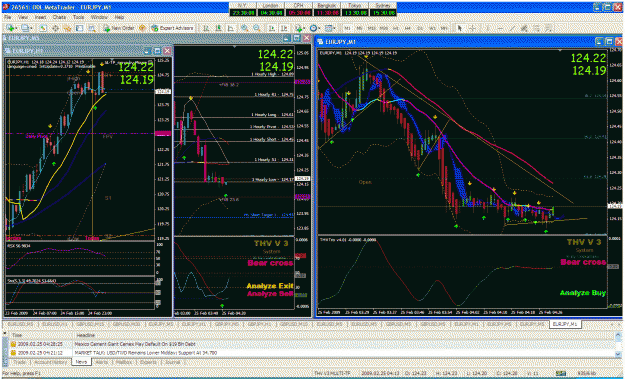Expand the Templates dropdown arrow
This screenshot has width=625, height=379.
(334, 28)
